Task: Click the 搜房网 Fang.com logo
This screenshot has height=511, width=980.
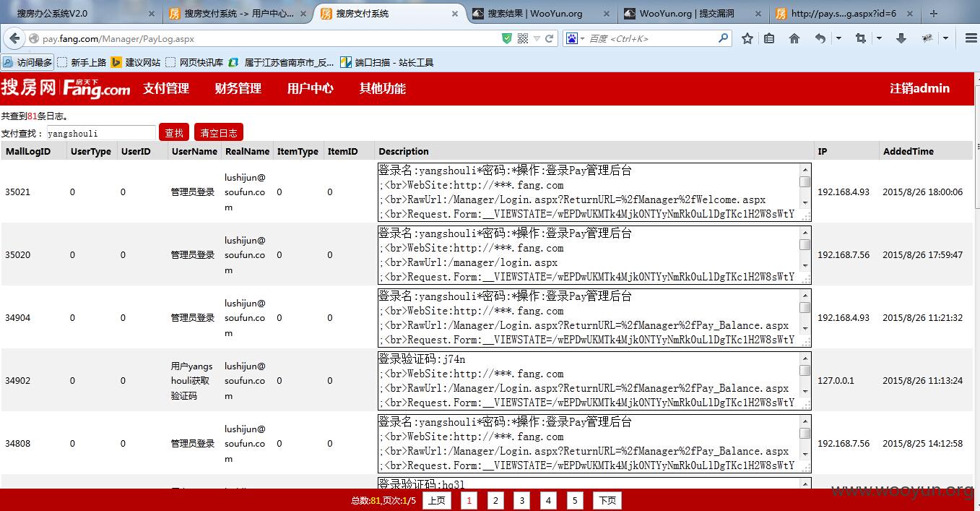Action: pyautogui.click(x=66, y=88)
